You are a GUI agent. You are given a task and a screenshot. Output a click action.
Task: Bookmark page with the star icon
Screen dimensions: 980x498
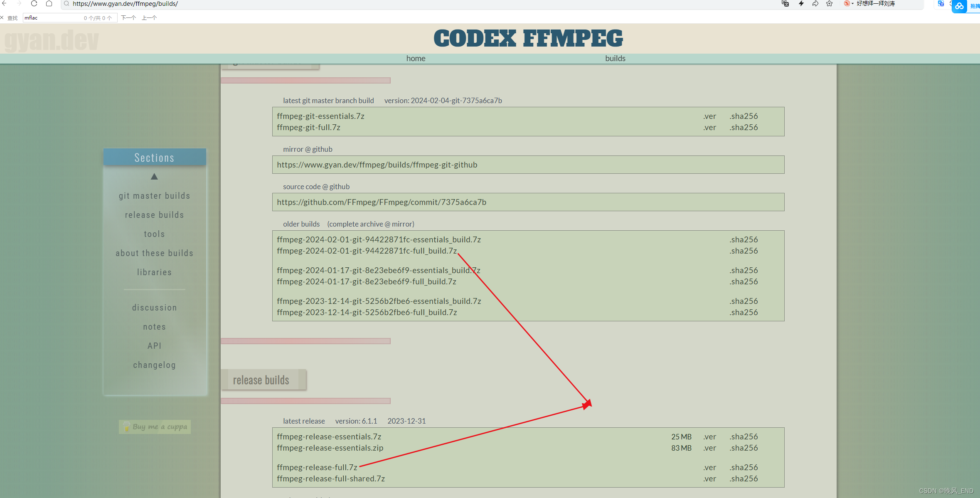point(830,4)
